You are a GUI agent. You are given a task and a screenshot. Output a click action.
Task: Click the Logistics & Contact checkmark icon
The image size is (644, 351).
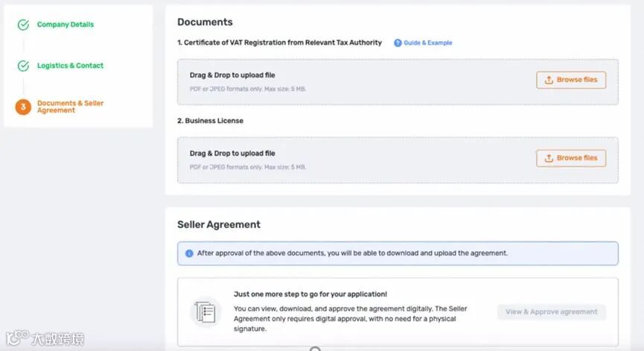23,66
